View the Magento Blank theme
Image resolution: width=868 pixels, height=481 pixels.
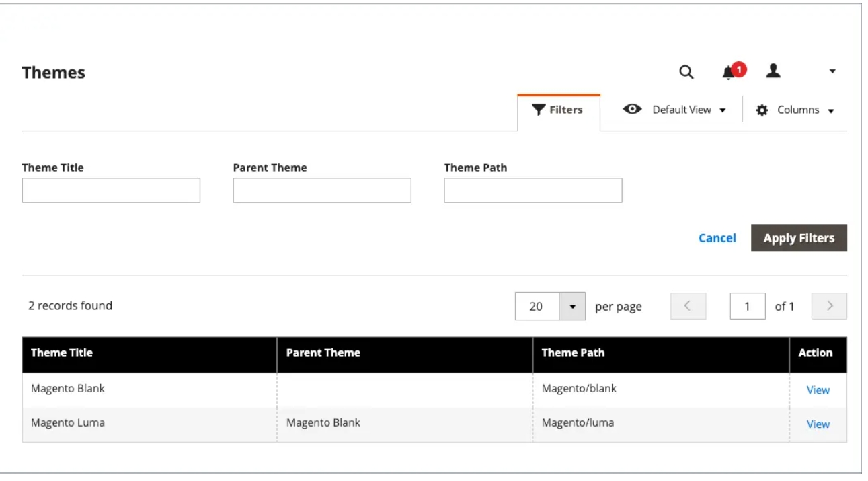point(818,390)
